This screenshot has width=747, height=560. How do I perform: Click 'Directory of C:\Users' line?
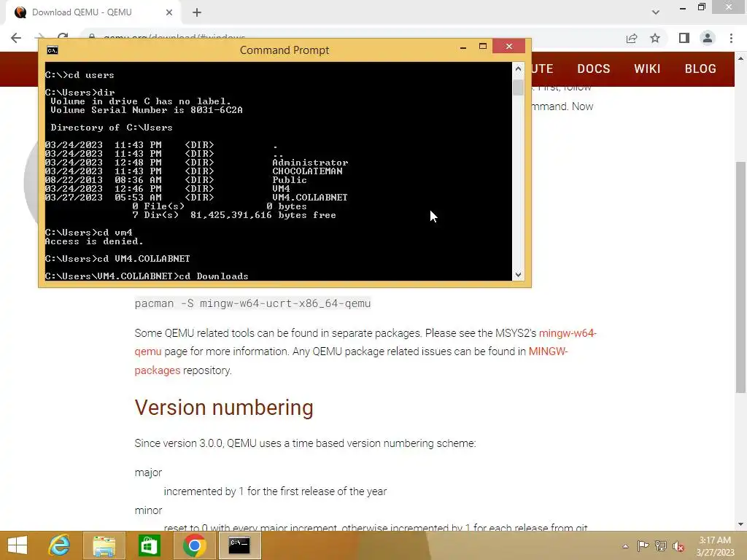(112, 128)
